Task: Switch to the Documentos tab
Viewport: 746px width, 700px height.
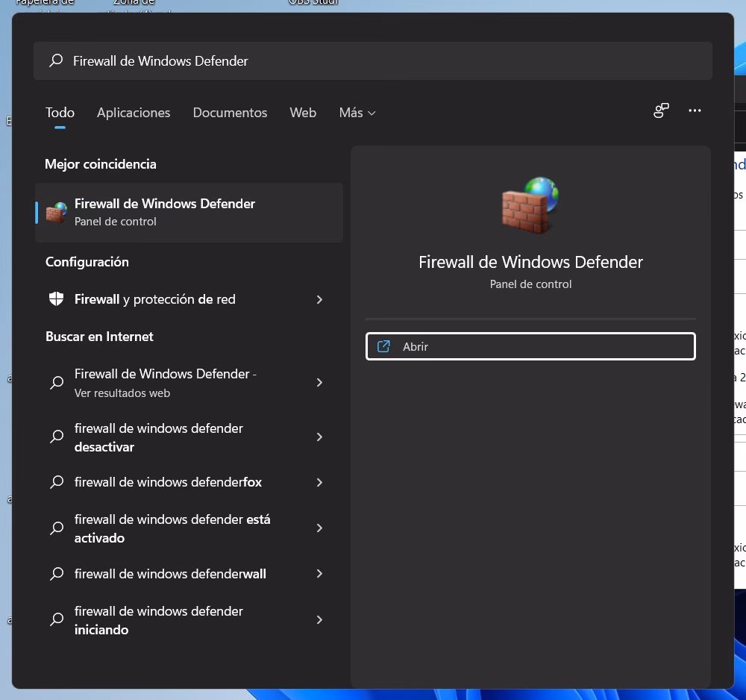Action: 230,113
